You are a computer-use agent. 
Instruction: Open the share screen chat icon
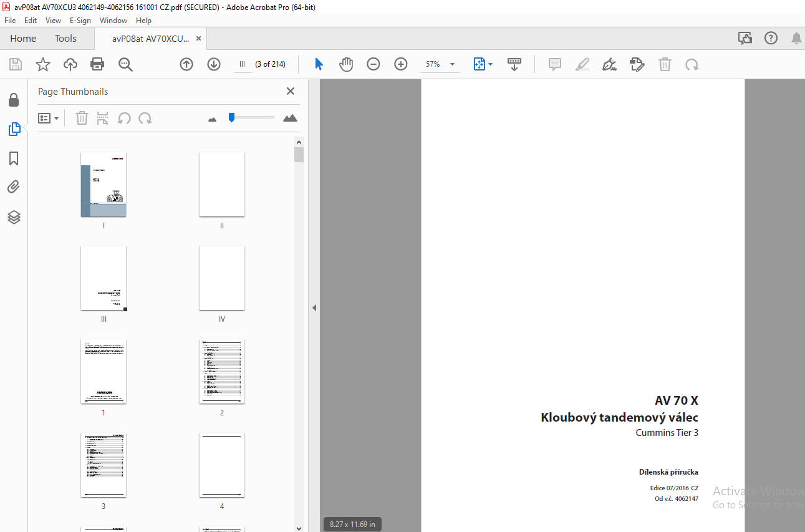coord(745,39)
